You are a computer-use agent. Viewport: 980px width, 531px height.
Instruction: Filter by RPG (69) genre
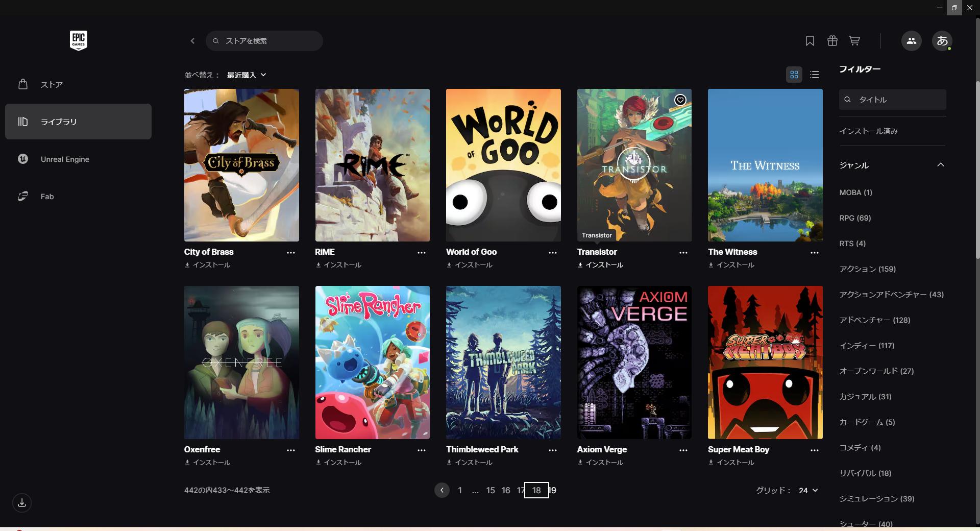855,218
